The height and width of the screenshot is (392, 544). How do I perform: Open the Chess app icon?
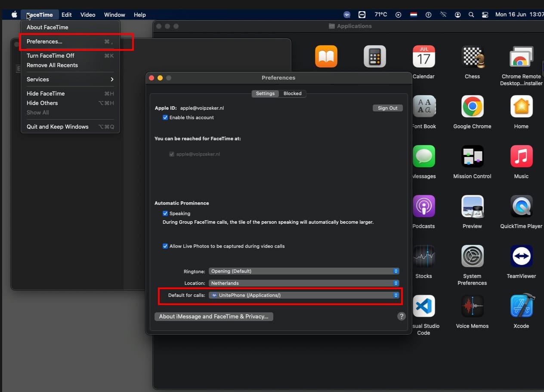click(472, 56)
